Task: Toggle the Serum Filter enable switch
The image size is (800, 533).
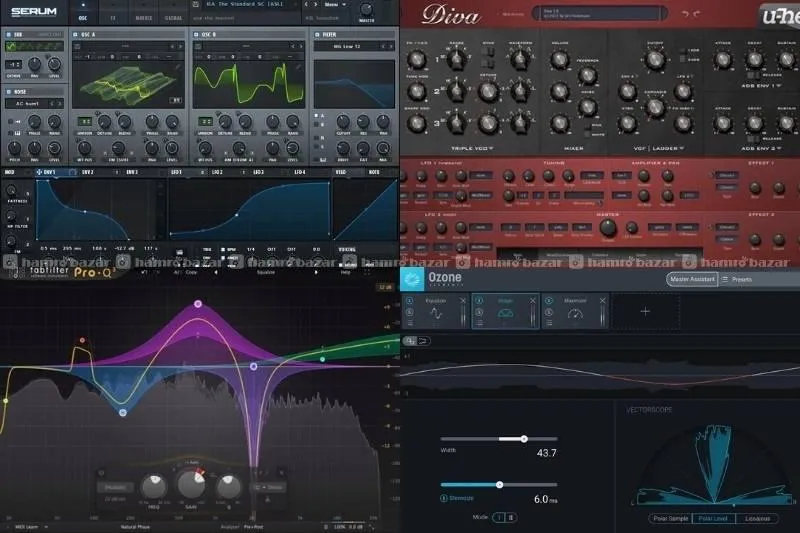Action: (317, 34)
